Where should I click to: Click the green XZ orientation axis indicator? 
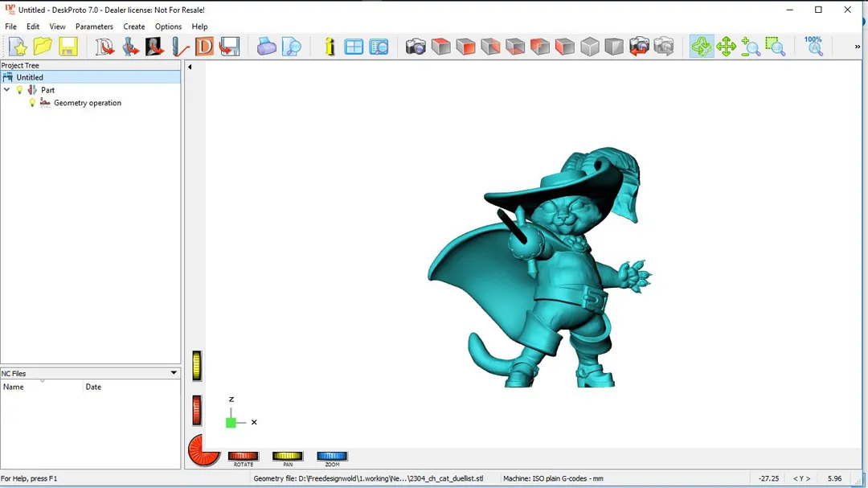(x=231, y=423)
